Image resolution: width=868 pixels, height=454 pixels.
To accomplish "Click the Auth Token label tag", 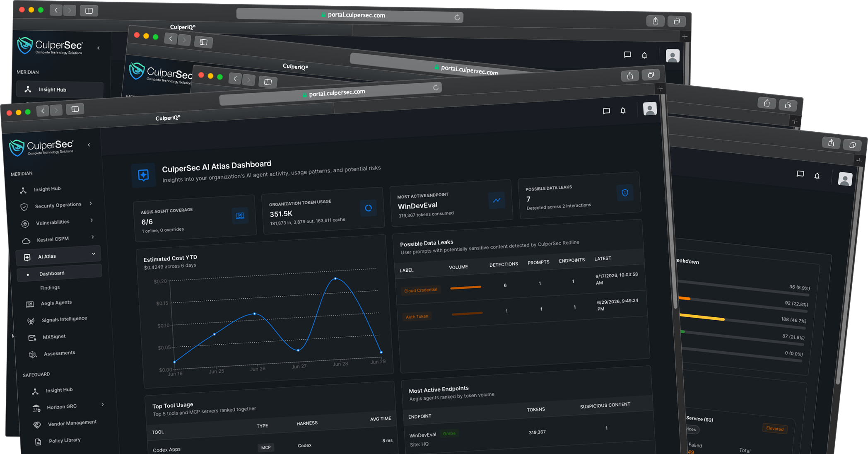I will point(417,317).
